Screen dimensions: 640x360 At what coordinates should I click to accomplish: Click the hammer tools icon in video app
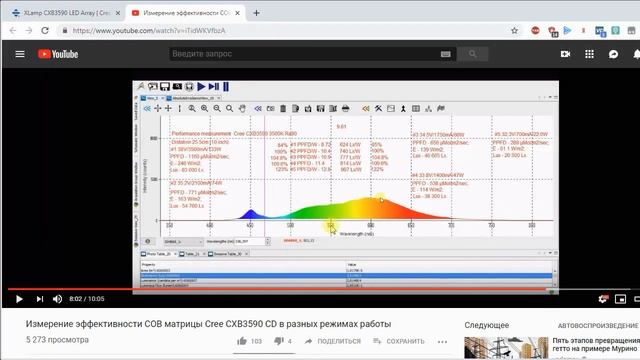[x=378, y=109]
